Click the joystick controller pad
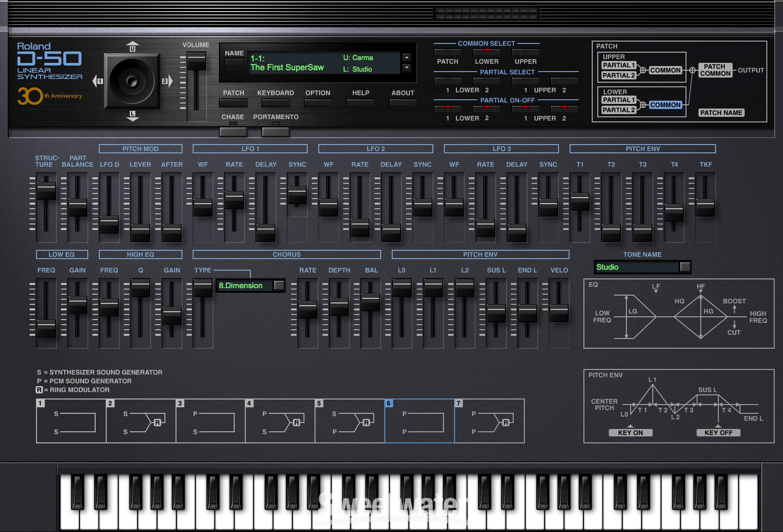This screenshot has width=783, height=532. [x=133, y=82]
